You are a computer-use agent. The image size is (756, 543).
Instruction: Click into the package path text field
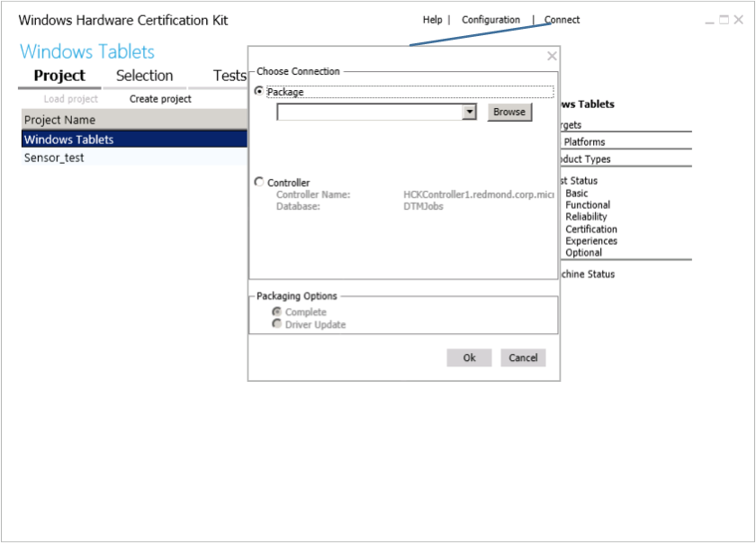click(369, 112)
